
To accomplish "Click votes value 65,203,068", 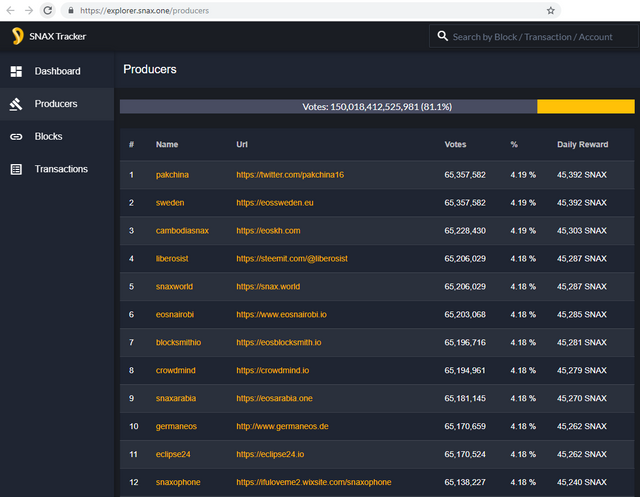I will [465, 315].
